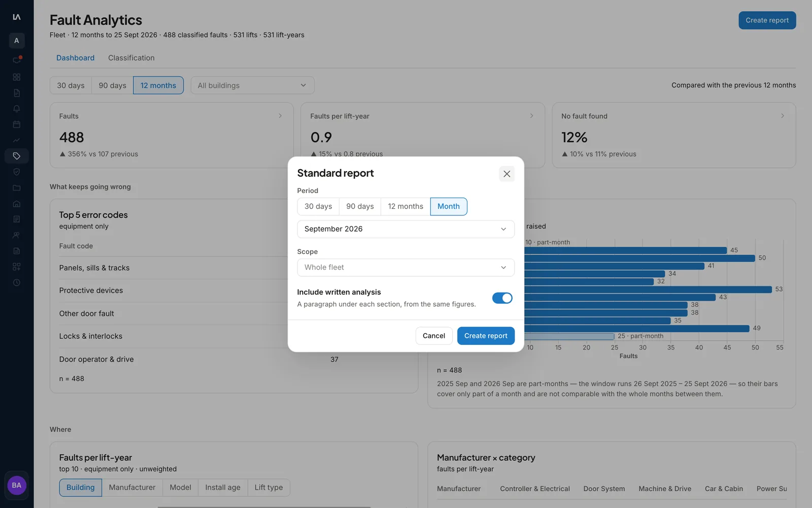Click the light bar labeled 25 · part-month
812x508 pixels.
[569, 336]
